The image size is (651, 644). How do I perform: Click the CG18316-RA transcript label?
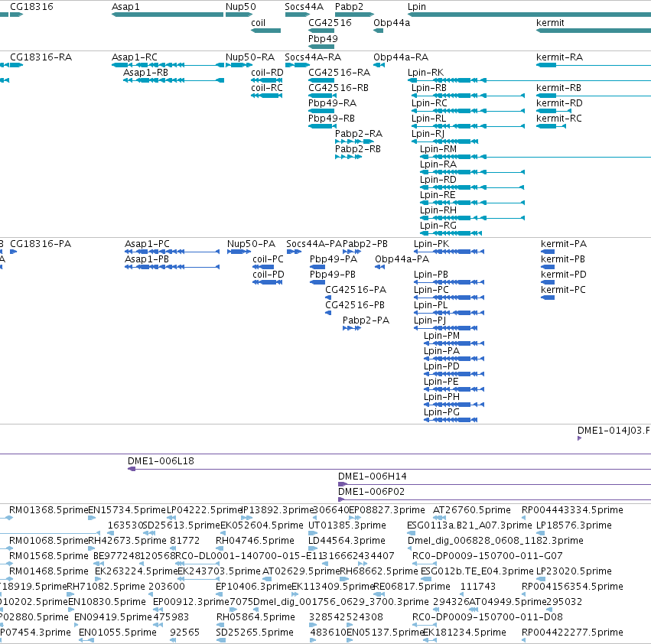pyautogui.click(x=41, y=57)
